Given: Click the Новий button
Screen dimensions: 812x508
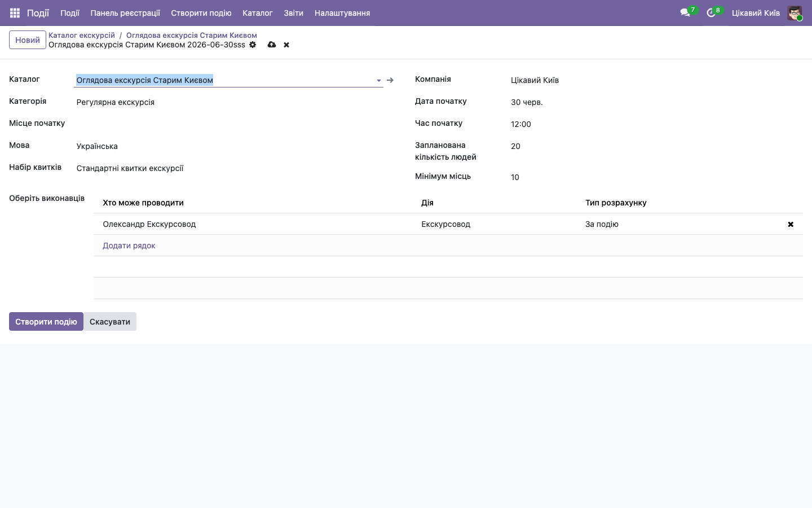Looking at the screenshot, I should tap(28, 40).
